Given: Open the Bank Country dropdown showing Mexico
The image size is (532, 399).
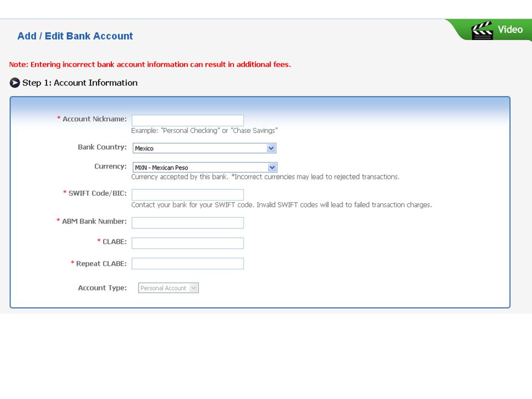Looking at the screenshot, I should tap(204, 149).
